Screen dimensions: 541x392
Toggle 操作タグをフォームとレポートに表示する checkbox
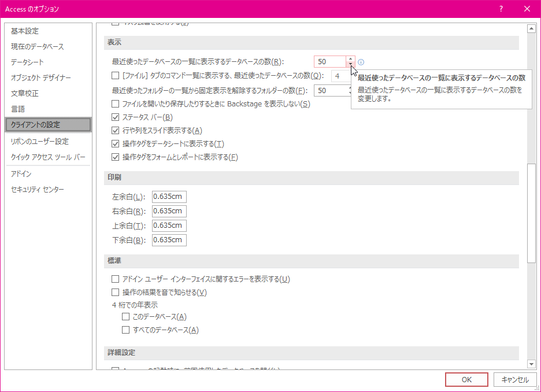(115, 157)
